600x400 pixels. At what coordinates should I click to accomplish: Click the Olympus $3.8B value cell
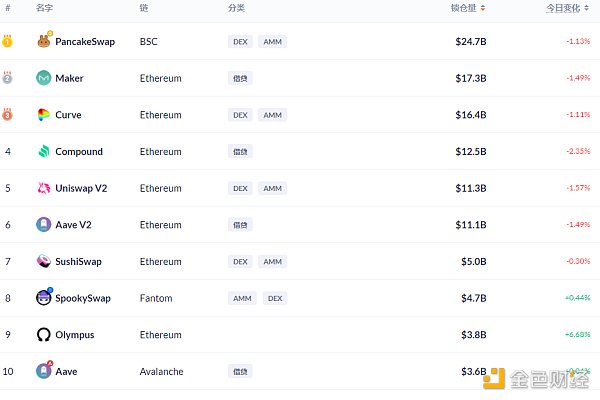point(474,335)
